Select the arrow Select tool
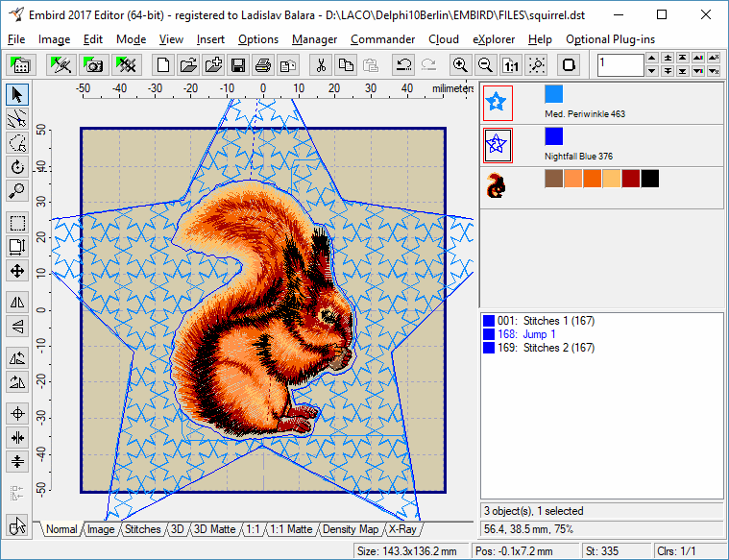This screenshot has width=729, height=560. [x=17, y=94]
